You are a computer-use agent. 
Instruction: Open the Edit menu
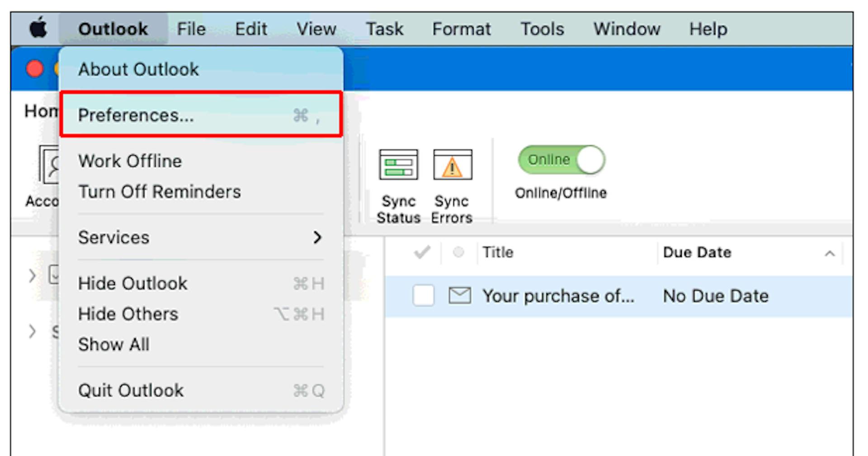(251, 28)
